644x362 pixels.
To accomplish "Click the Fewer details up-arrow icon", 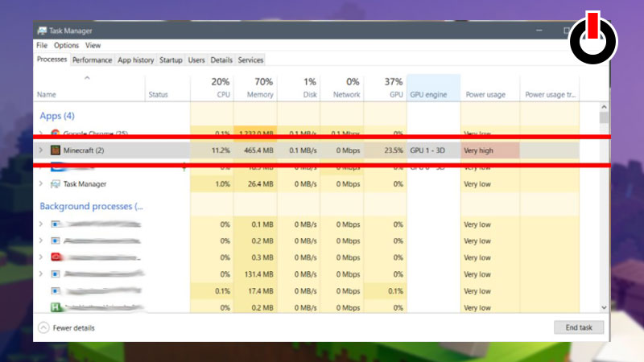I will [43, 327].
